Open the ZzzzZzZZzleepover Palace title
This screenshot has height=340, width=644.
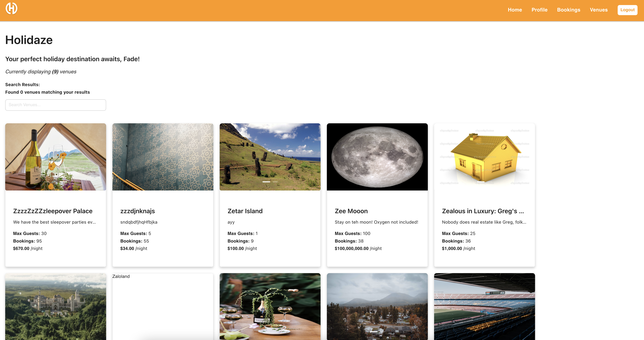(x=53, y=211)
